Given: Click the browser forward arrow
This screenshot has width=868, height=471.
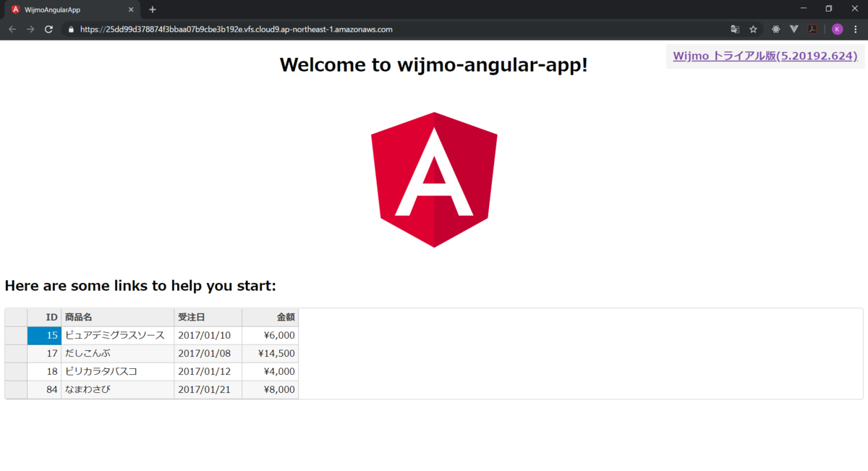Looking at the screenshot, I should pyautogui.click(x=30, y=30).
